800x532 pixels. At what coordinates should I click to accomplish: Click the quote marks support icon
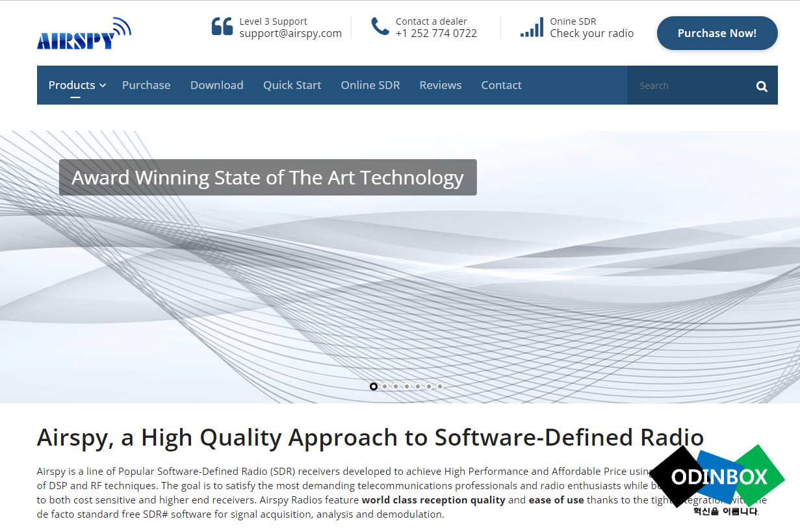(x=222, y=27)
